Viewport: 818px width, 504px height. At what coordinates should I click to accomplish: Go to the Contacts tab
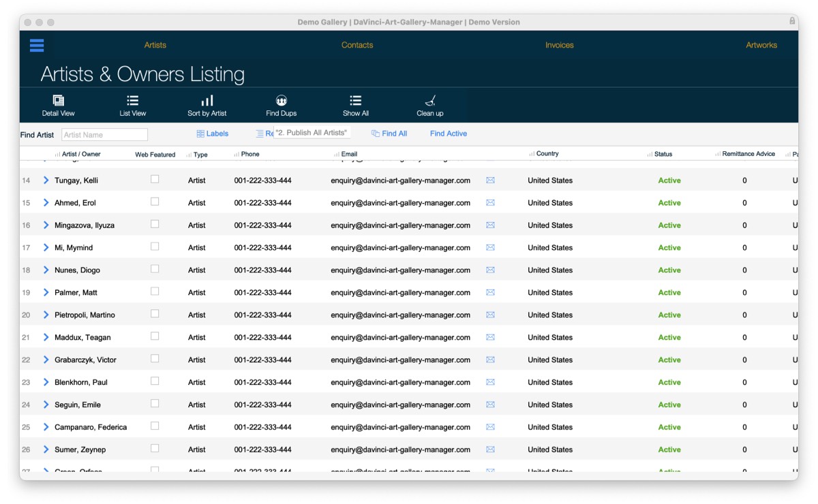(357, 46)
